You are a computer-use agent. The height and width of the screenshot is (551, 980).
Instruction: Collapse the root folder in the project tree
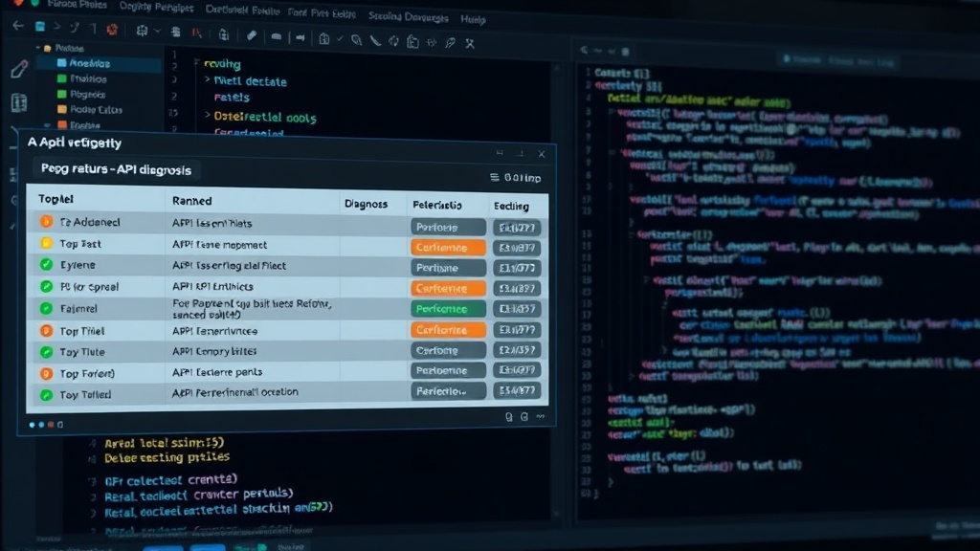tap(38, 48)
